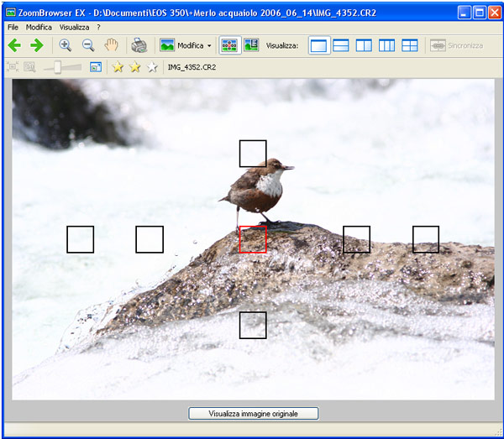504x439 pixels.
Task: Go to next image with green right arrow
Action: pos(37,45)
